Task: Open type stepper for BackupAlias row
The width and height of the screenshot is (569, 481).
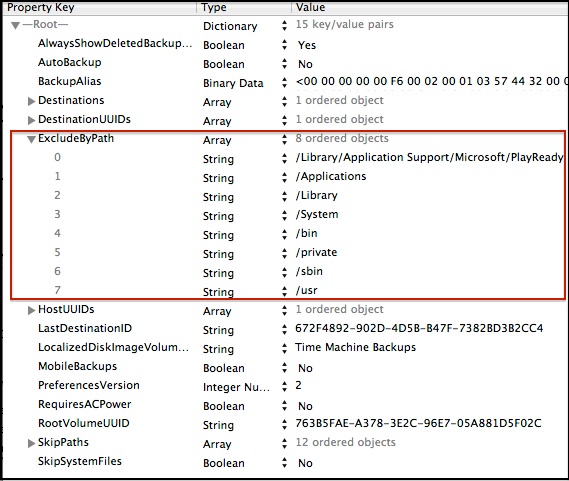Action: (284, 83)
